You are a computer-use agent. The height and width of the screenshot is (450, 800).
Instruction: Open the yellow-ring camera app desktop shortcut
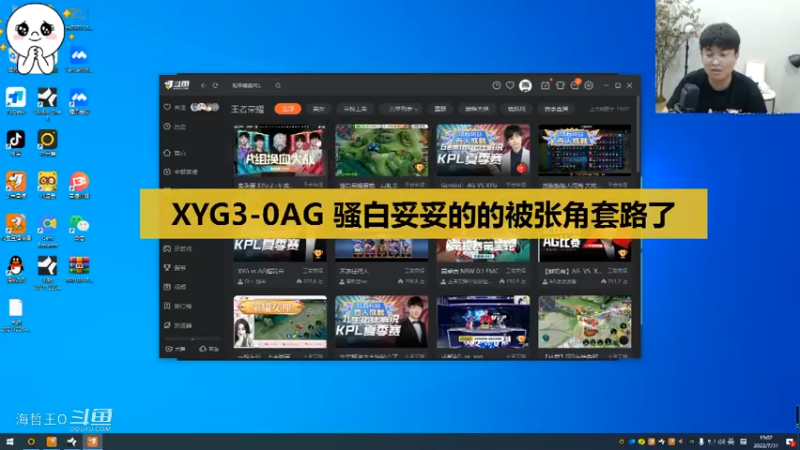(47, 142)
